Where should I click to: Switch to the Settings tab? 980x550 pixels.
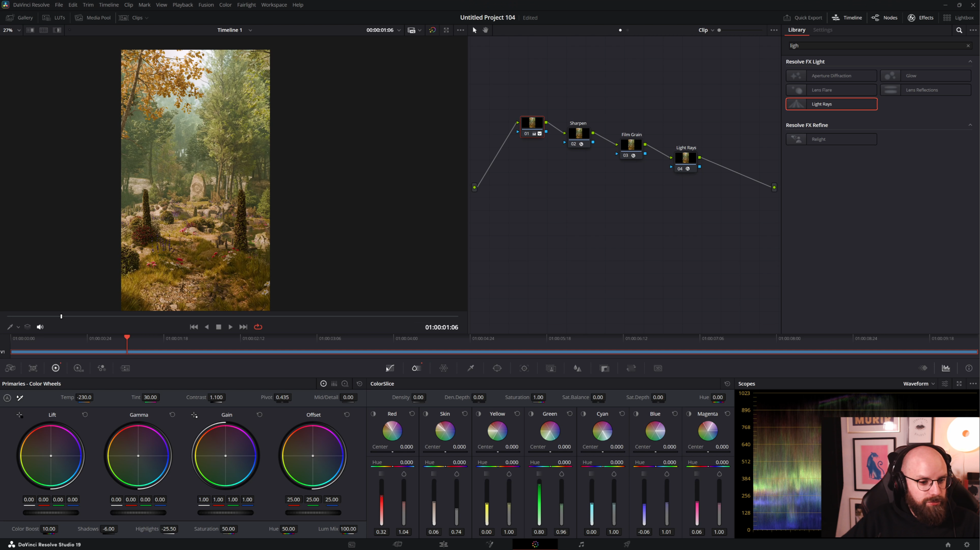tap(822, 30)
